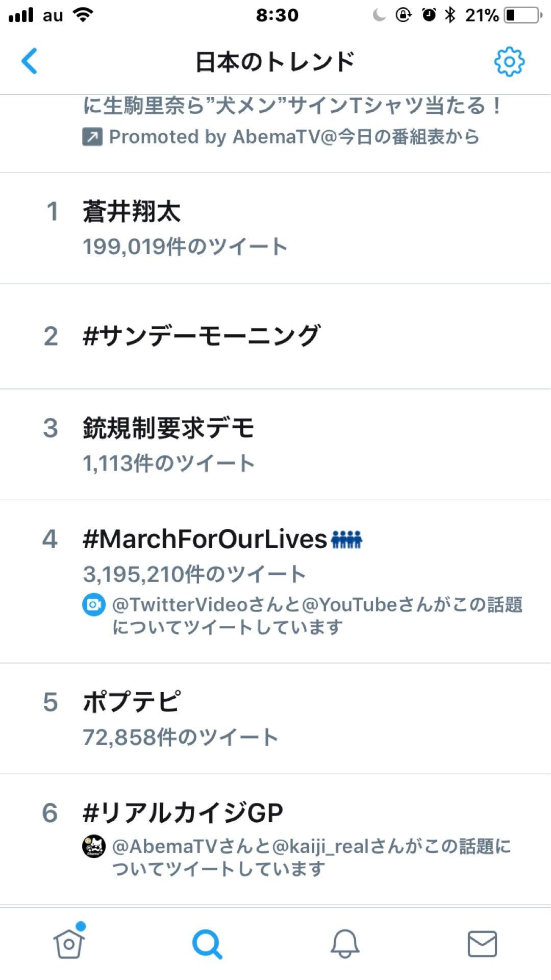Tap the status bar clock
The image size is (551, 980).
pos(277,15)
